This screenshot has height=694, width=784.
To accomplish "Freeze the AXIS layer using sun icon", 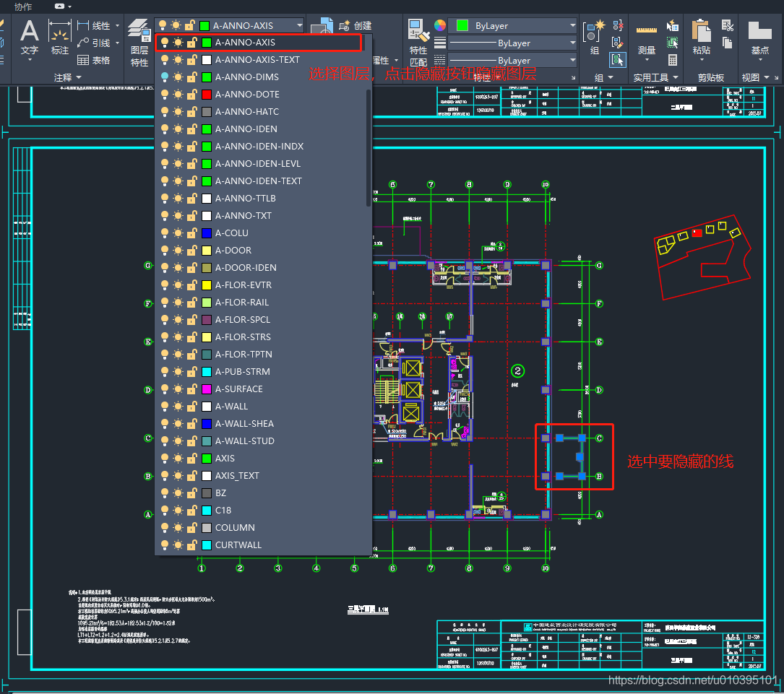I will (178, 458).
